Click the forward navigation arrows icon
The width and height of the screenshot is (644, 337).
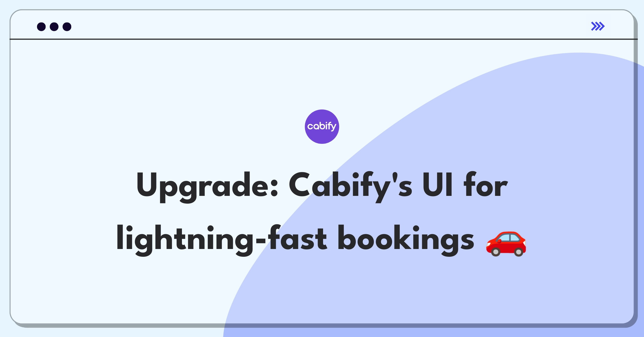pyautogui.click(x=598, y=26)
